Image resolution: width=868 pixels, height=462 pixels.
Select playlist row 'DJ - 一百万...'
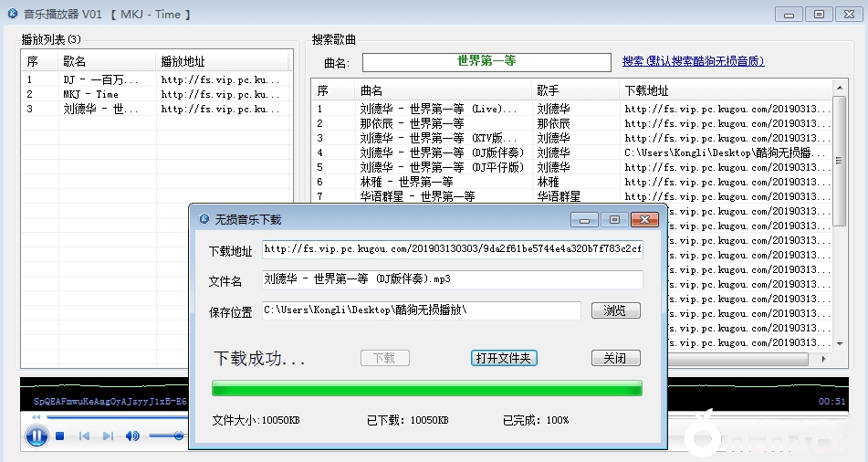click(155, 79)
